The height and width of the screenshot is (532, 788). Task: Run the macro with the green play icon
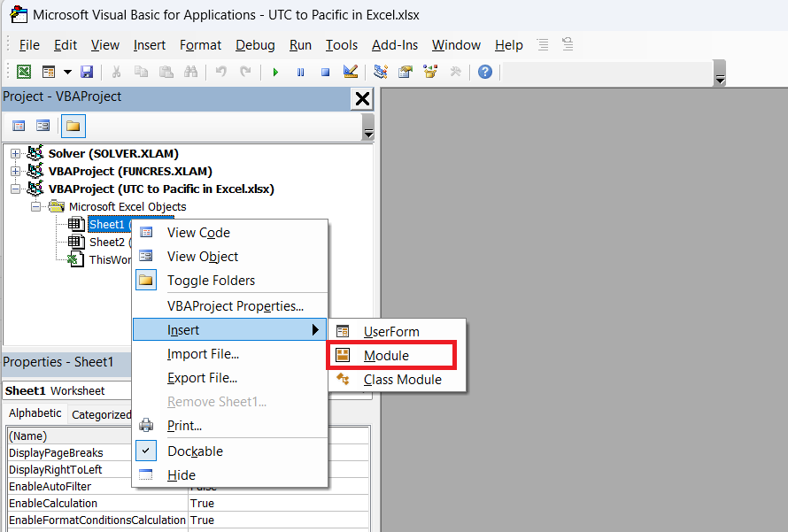click(275, 72)
